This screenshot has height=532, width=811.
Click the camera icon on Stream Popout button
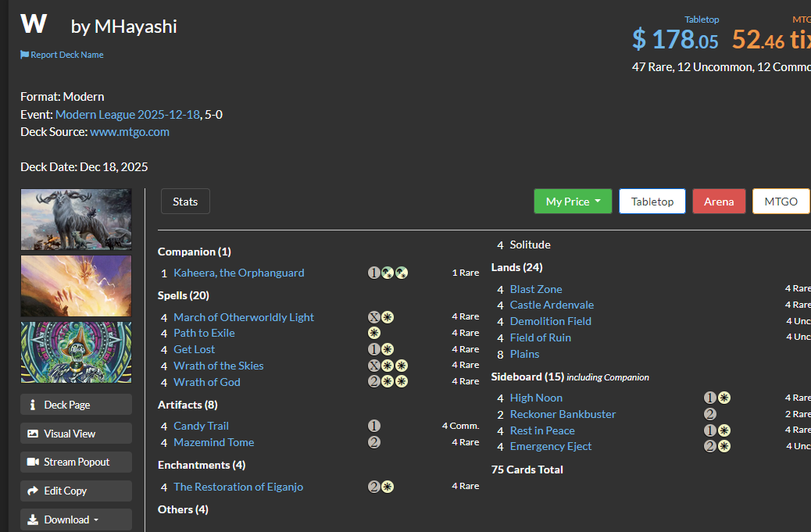click(33, 462)
